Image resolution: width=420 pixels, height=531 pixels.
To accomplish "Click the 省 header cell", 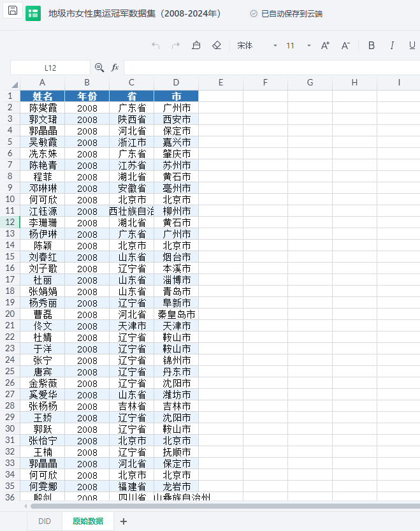I will [x=132, y=96].
